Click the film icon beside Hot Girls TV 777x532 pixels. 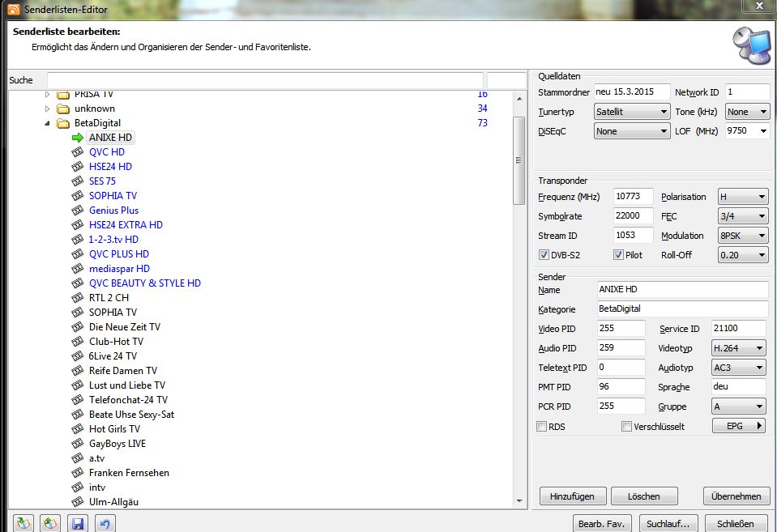(77, 429)
